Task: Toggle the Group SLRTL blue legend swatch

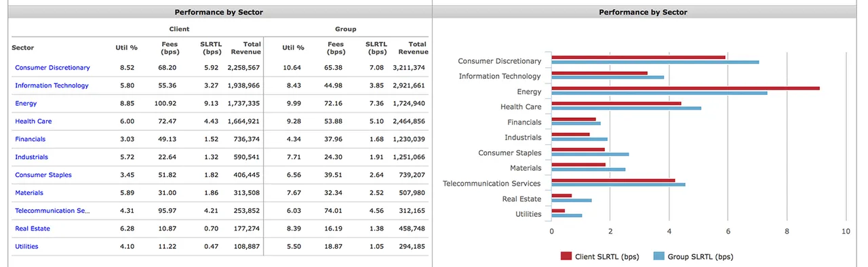Action: click(x=658, y=256)
